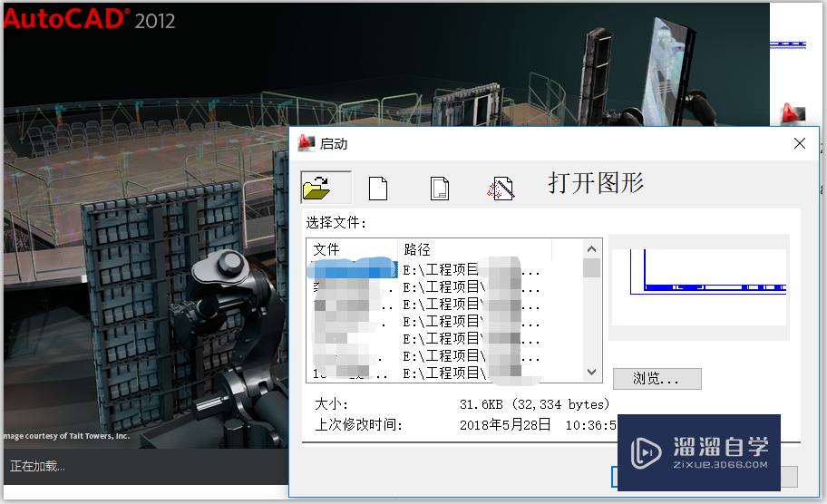Image resolution: width=827 pixels, height=504 pixels.
Task: Click the 浏览... button
Action: point(657,379)
